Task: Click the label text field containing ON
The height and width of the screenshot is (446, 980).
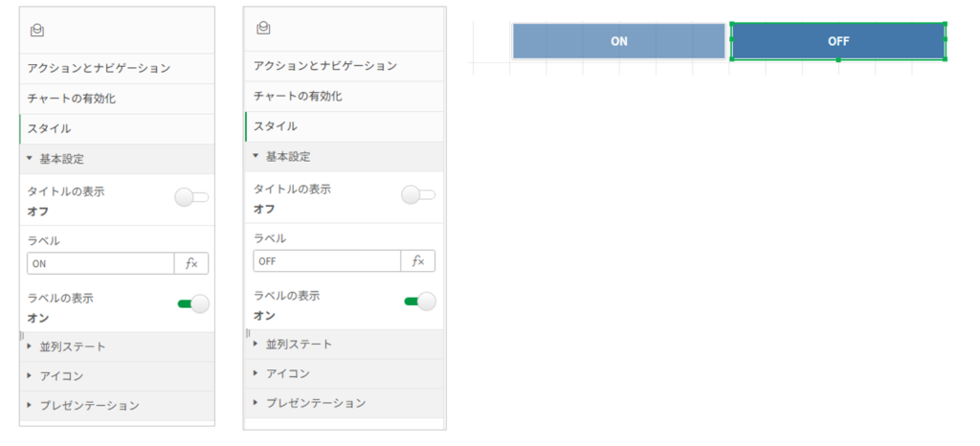Action: (100, 263)
